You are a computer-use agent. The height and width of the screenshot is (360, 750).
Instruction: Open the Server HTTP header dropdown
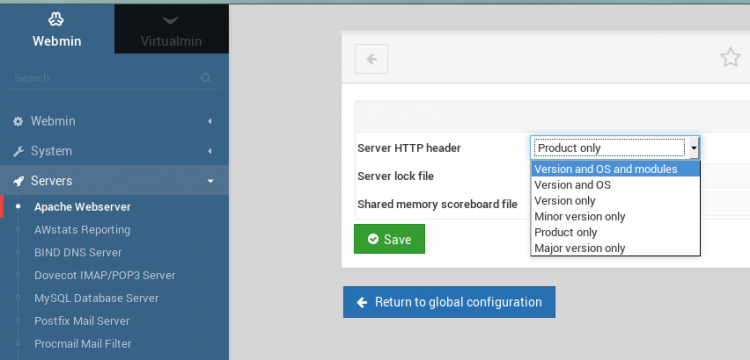tap(615, 148)
